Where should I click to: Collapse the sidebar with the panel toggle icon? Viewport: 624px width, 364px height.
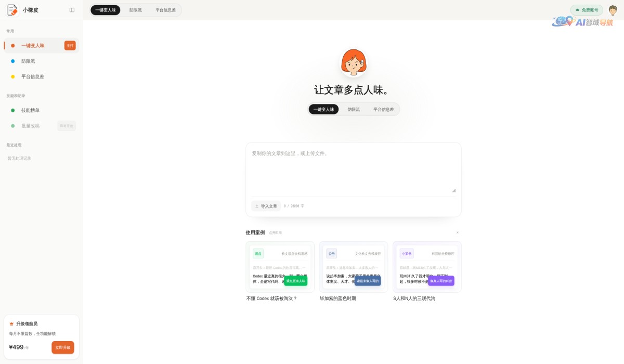pyautogui.click(x=72, y=10)
